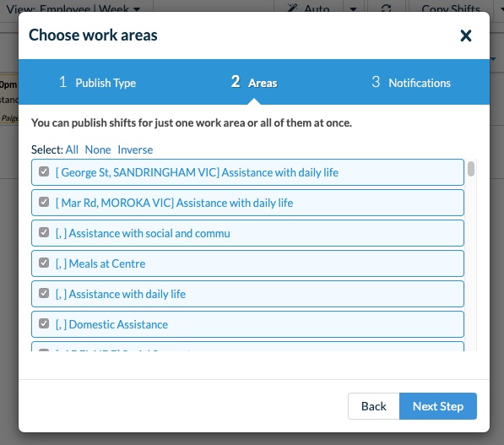The image size is (504, 445).
Task: Select the Areas step tab
Action: pyautogui.click(x=254, y=82)
